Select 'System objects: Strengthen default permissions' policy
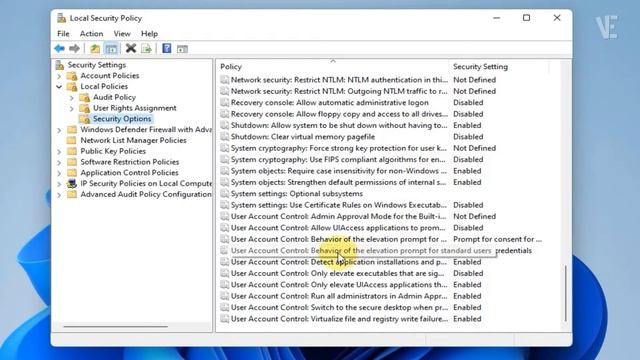The height and width of the screenshot is (360, 640). [x=338, y=182]
